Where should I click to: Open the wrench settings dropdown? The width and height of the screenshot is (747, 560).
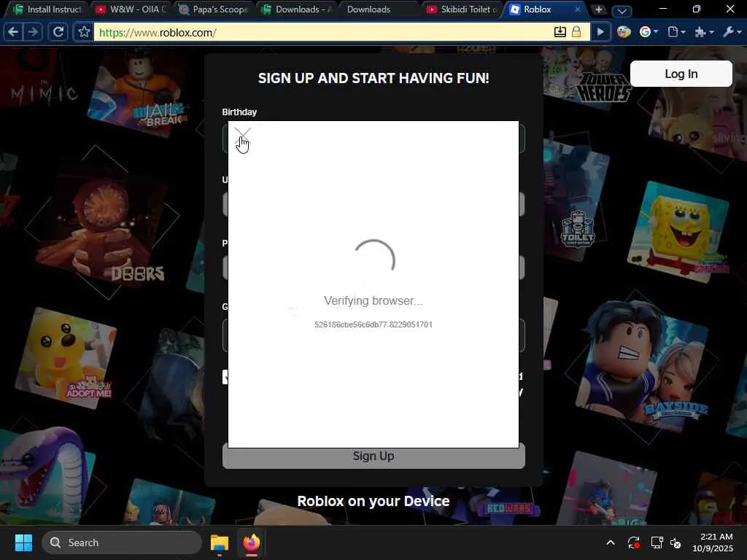tap(732, 32)
